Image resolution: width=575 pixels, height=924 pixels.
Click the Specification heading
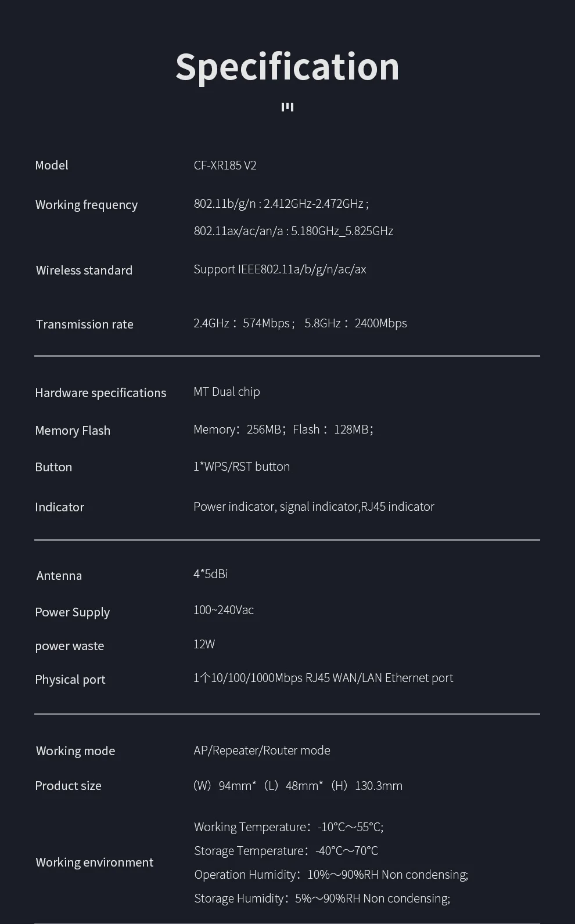(x=287, y=67)
